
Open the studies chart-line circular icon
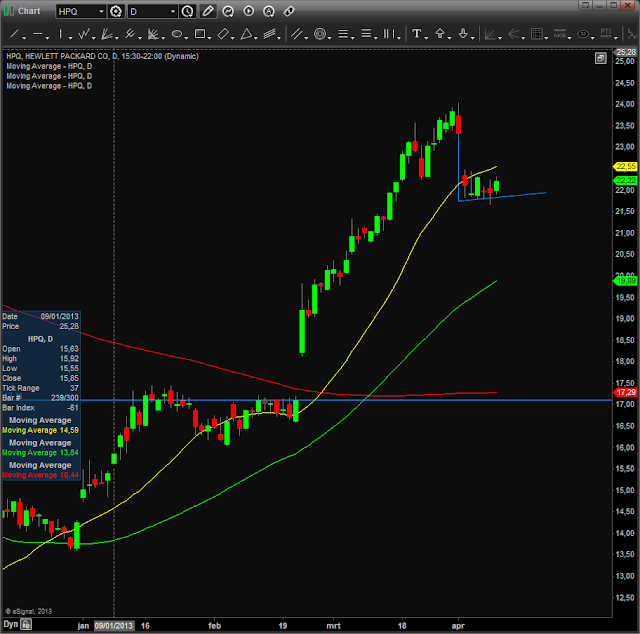click(x=228, y=11)
